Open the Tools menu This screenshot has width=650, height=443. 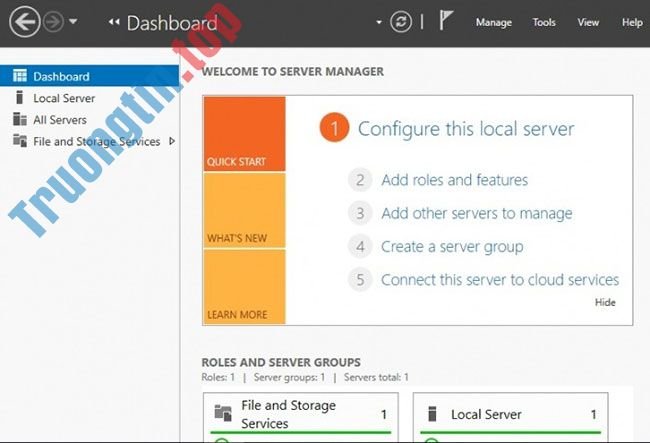pos(544,22)
